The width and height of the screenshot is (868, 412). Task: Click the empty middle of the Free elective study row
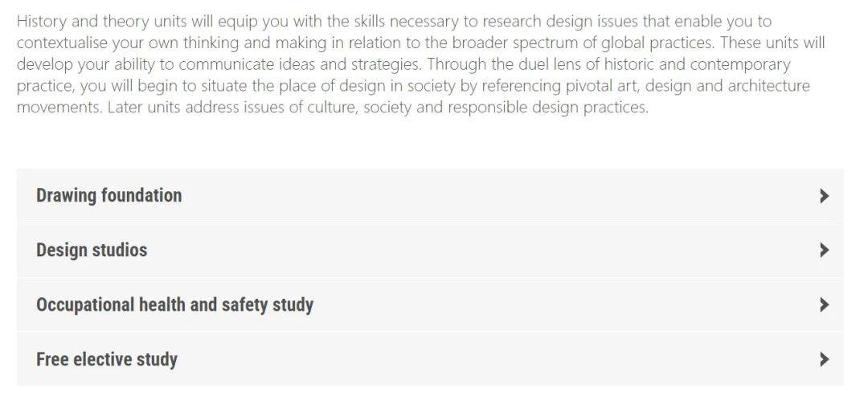click(x=482, y=360)
